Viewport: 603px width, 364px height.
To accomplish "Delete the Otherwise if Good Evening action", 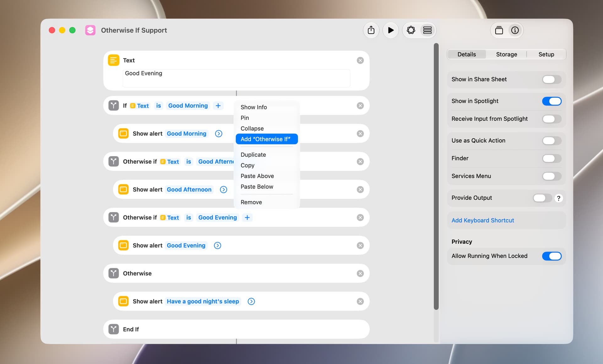I will pyautogui.click(x=360, y=217).
